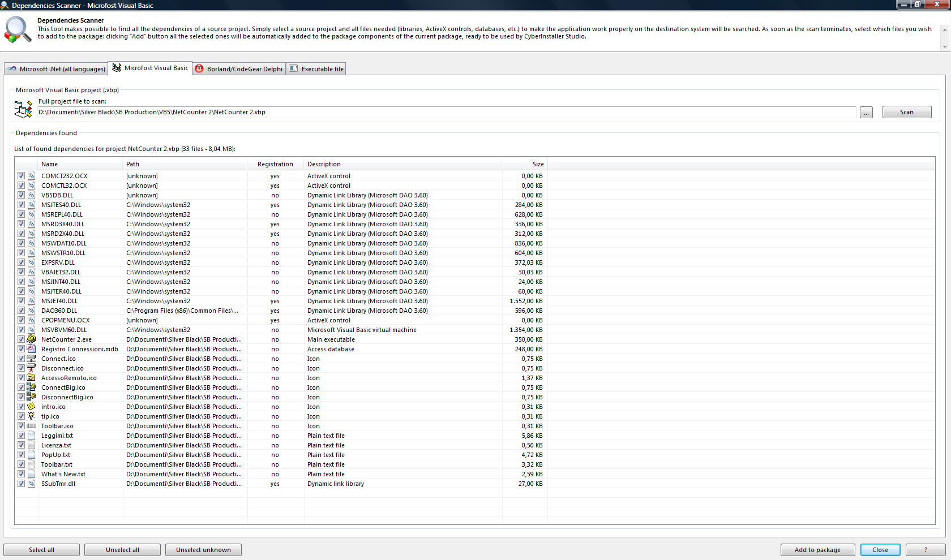The image size is (951, 560).
Task: Click the VB5DB.DLL component icon
Action: pyautogui.click(x=31, y=195)
